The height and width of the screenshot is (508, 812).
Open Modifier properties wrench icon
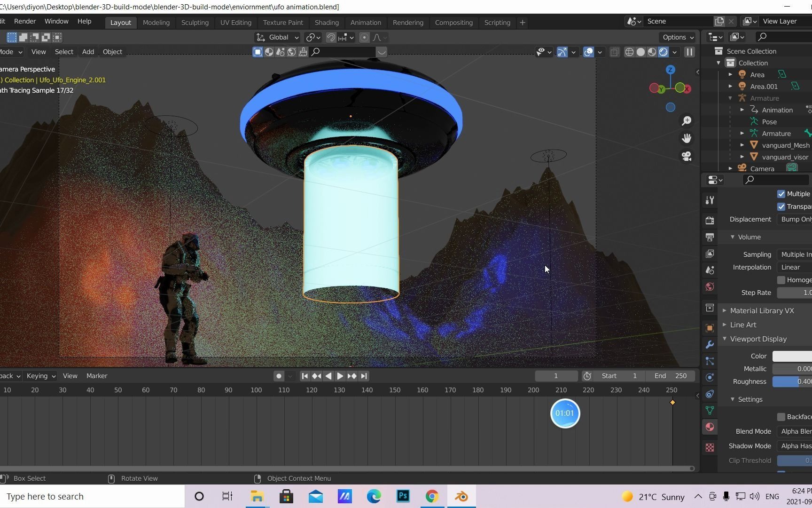(x=710, y=345)
